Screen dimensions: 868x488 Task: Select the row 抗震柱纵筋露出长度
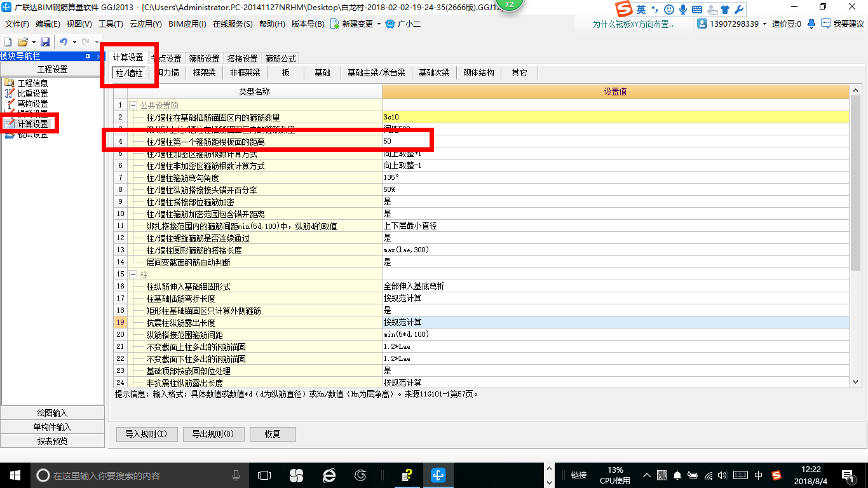tap(482, 323)
